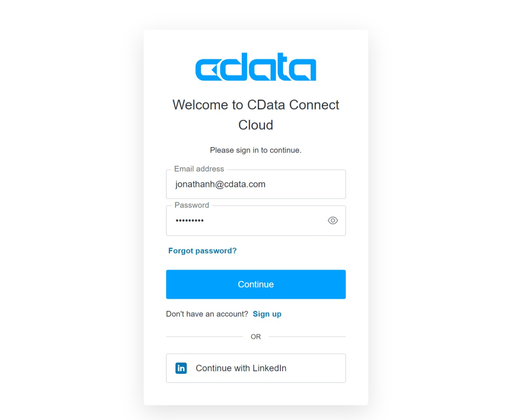This screenshot has width=521, height=420.
Task: Focus the Email address input field
Action: 256,184
